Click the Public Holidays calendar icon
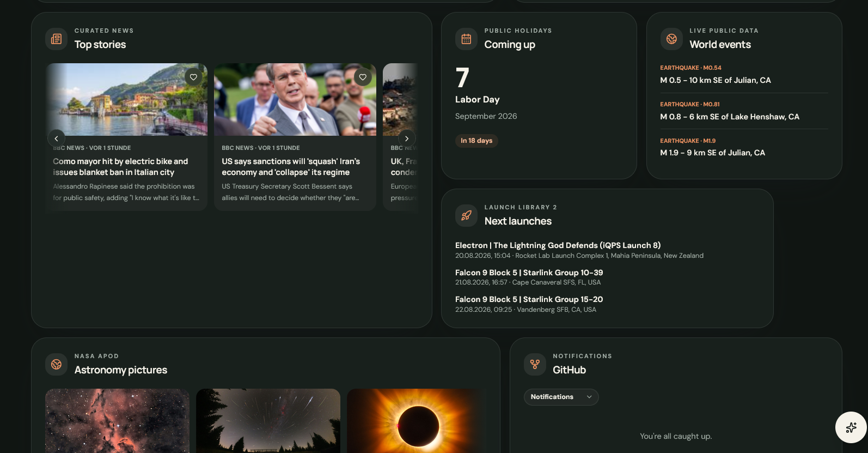 tap(466, 39)
